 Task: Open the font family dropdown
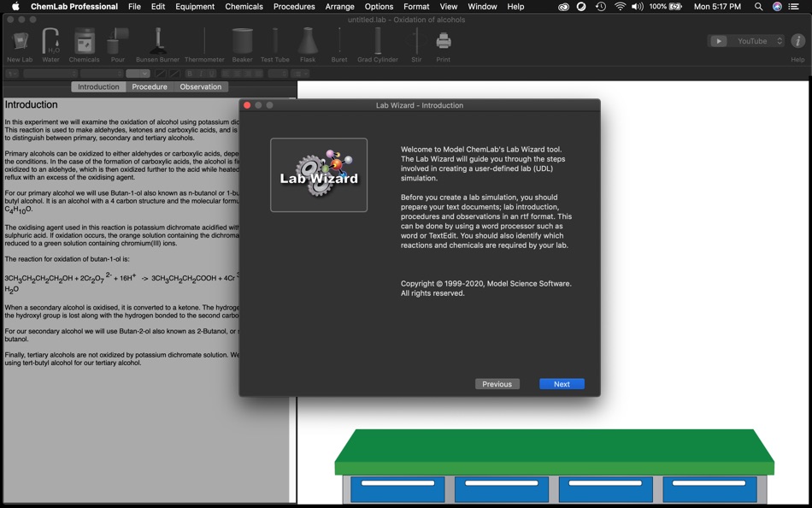click(50, 74)
